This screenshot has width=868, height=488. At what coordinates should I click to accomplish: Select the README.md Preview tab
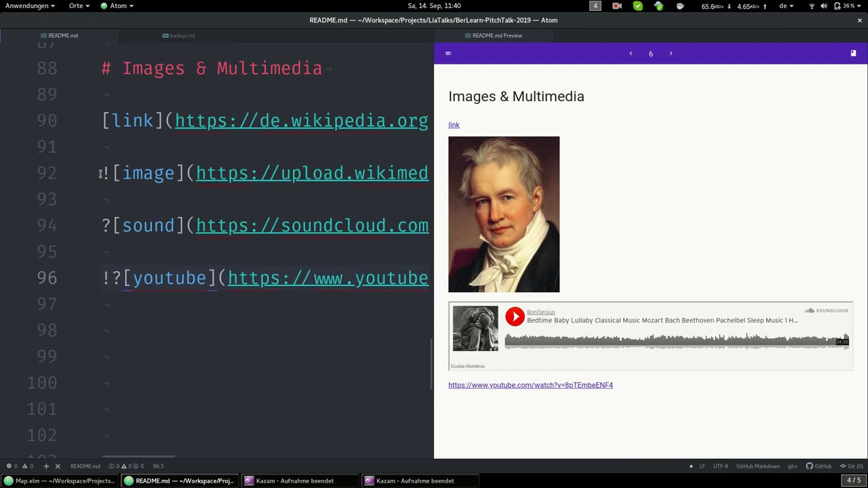point(494,35)
